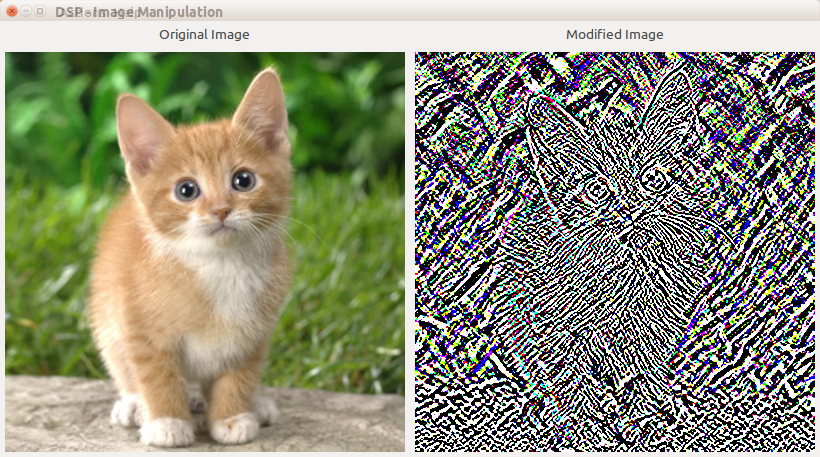Screen dimensions: 820x457
Task: Select the Modified Image label
Action: (x=614, y=35)
